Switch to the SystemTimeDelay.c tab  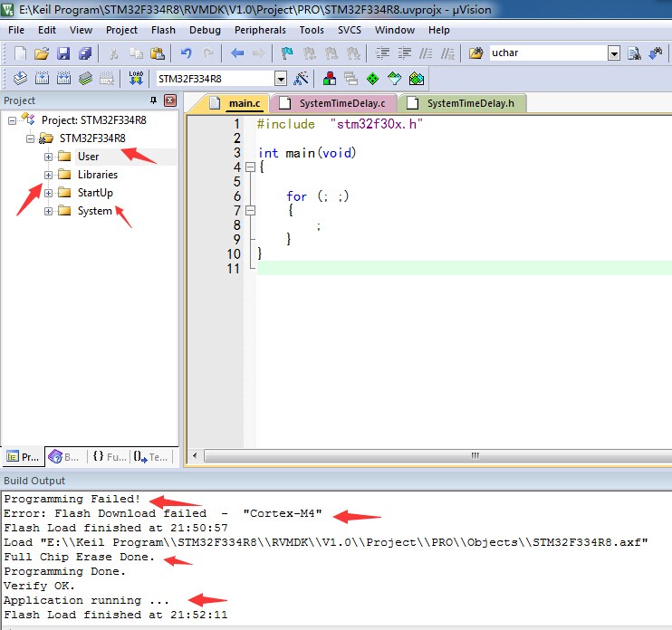tap(334, 103)
